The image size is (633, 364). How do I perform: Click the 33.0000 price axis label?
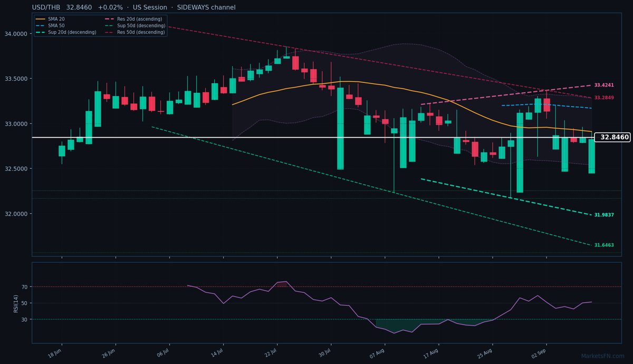(x=15, y=124)
